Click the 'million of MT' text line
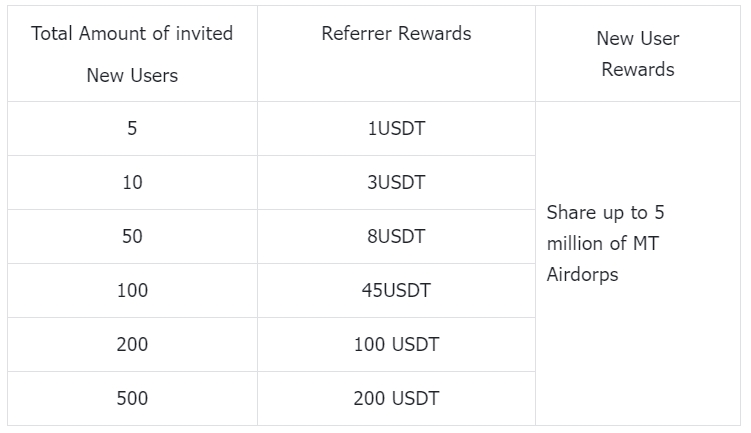The image size is (751, 433). (x=602, y=244)
